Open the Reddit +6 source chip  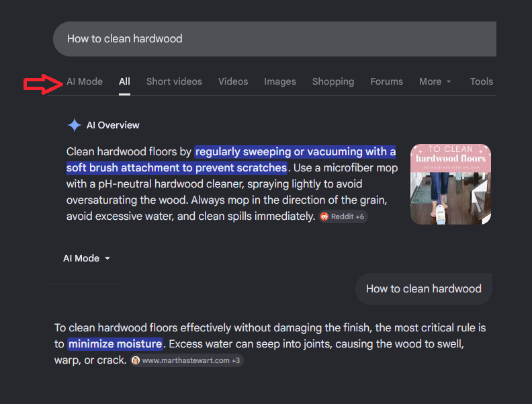point(343,216)
